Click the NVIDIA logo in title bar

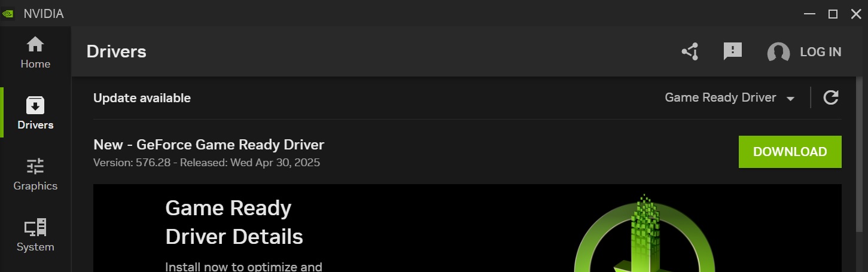pyautogui.click(x=9, y=14)
